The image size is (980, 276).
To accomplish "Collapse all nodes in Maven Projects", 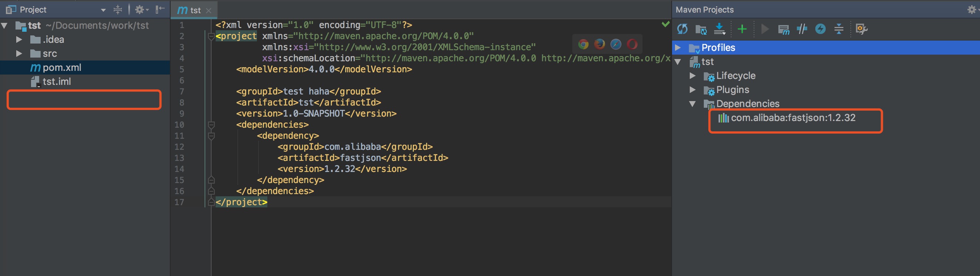I will tap(839, 29).
